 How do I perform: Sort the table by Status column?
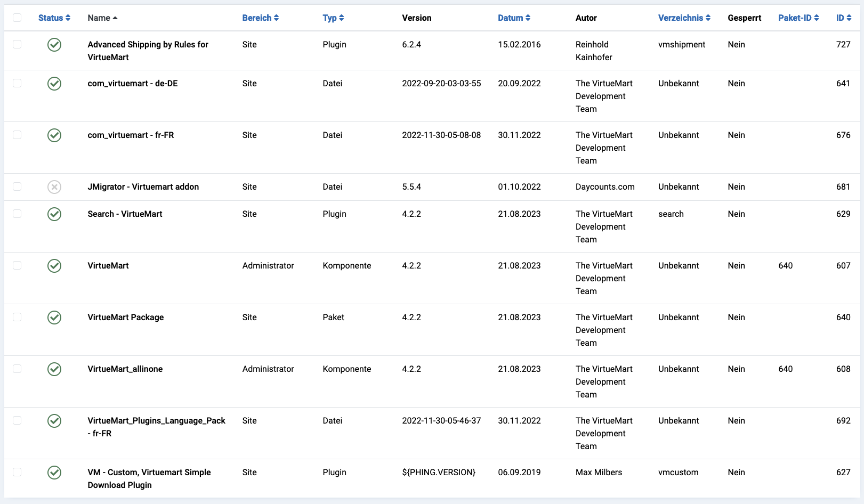coord(54,18)
